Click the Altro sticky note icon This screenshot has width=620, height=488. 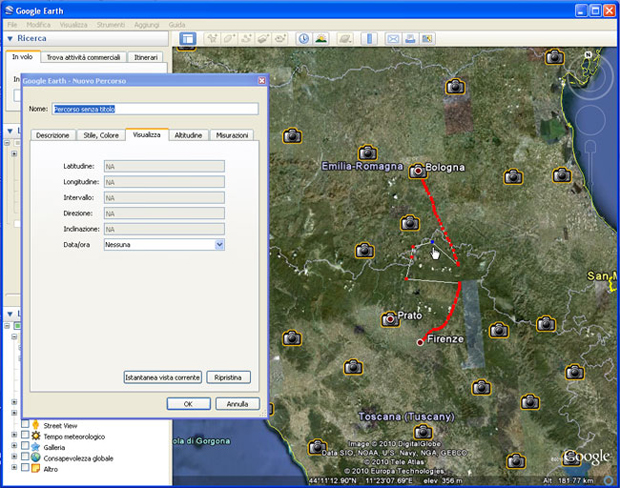tap(36, 468)
